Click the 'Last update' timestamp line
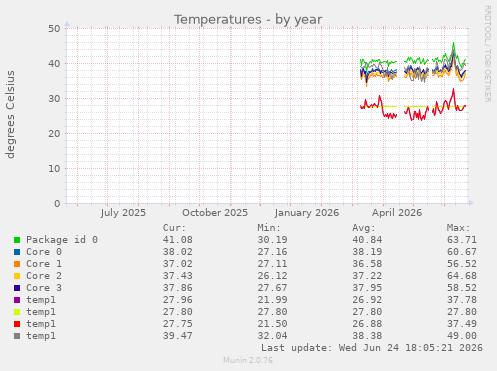The width and height of the screenshot is (497, 371). coord(372,348)
